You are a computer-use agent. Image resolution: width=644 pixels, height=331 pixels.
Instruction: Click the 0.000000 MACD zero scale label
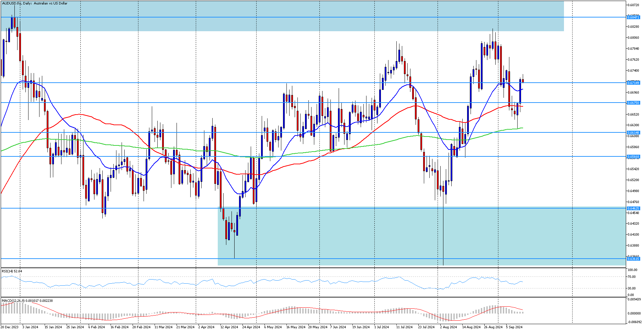tap(634, 313)
